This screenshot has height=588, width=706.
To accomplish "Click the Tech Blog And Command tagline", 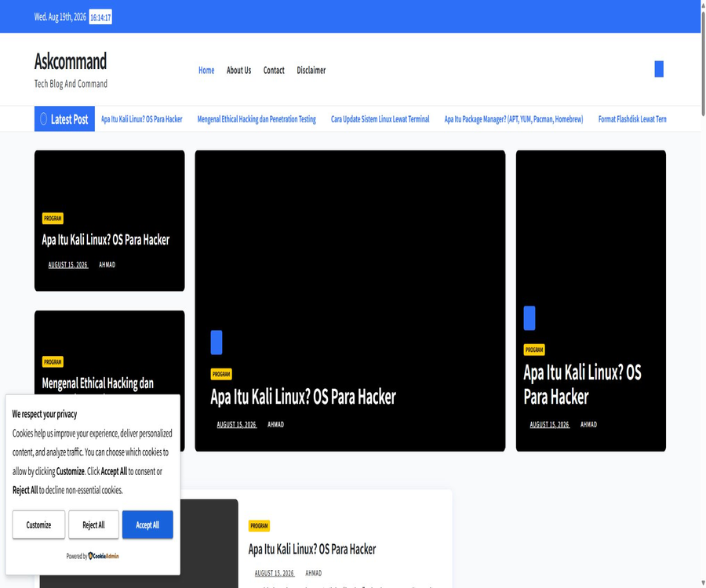I will click(x=71, y=84).
